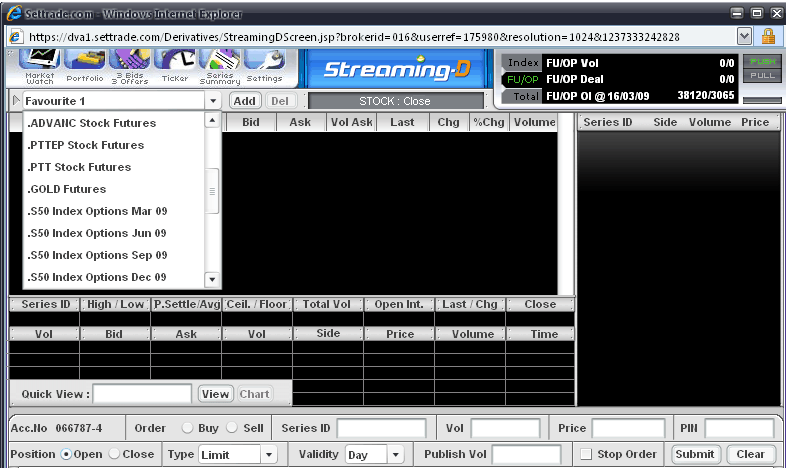786x468 pixels.
Task: Click the security padlock icon
Action: pyautogui.click(x=767, y=36)
